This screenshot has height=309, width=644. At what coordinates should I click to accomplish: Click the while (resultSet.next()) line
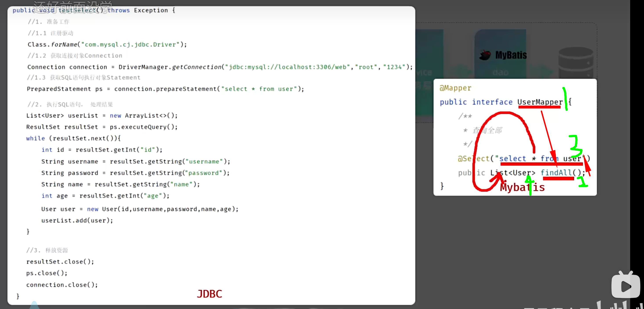click(74, 138)
